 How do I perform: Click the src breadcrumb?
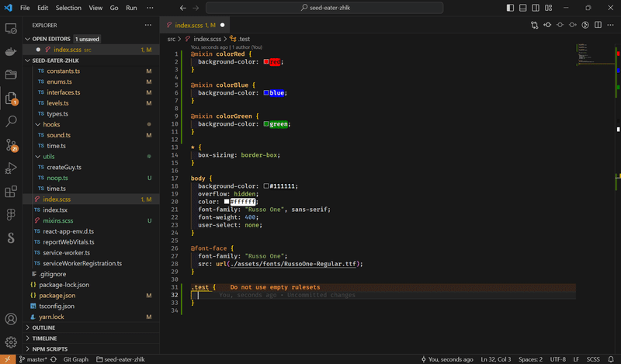click(171, 39)
